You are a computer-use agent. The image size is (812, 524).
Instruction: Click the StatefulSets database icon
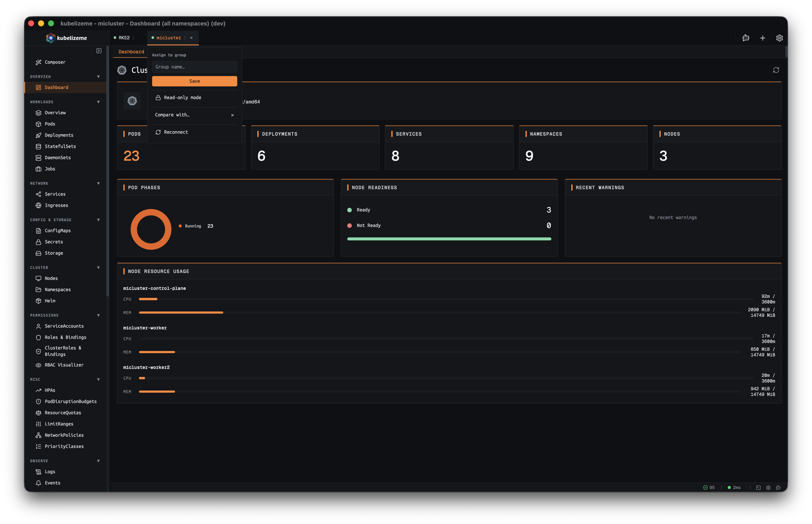pyautogui.click(x=38, y=147)
